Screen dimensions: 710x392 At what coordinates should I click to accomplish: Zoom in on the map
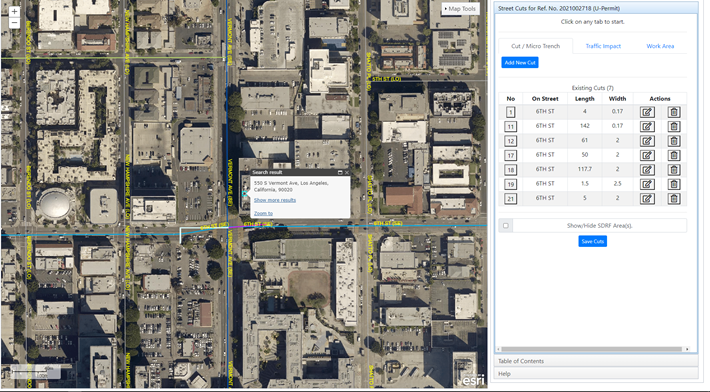14,11
